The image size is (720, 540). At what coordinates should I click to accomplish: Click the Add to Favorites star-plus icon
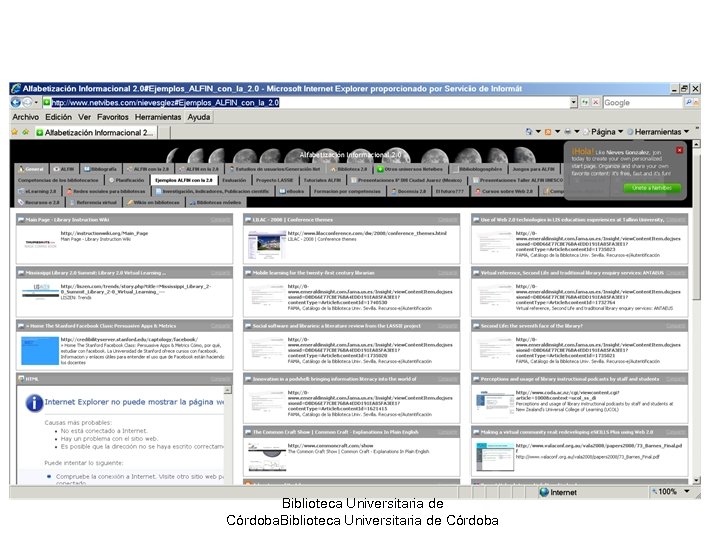coord(26,132)
